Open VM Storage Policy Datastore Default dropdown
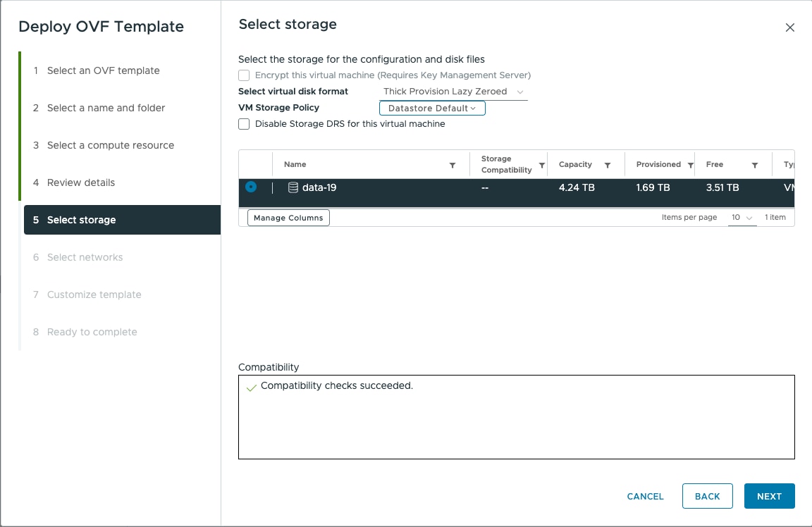Image resolution: width=812 pixels, height=527 pixels. 432,108
